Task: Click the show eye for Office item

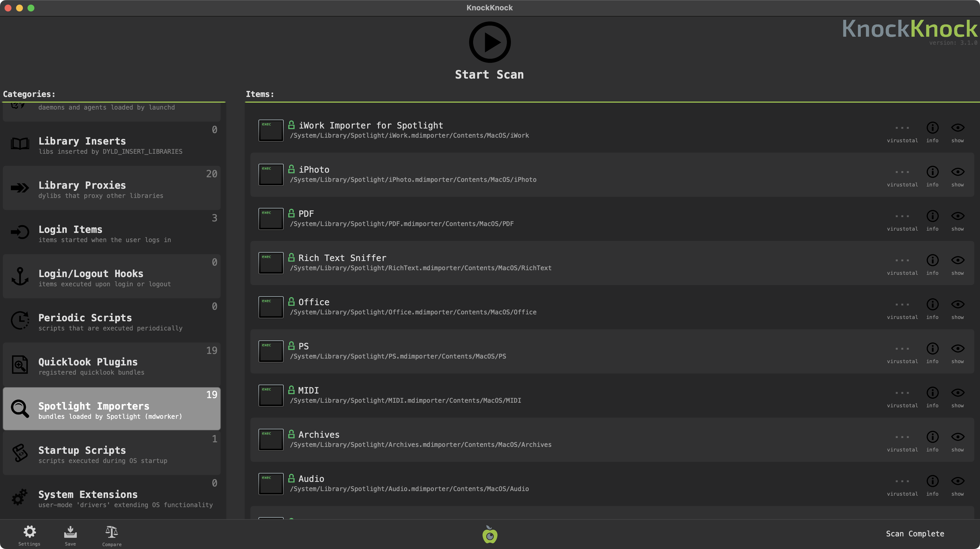Action: tap(957, 305)
